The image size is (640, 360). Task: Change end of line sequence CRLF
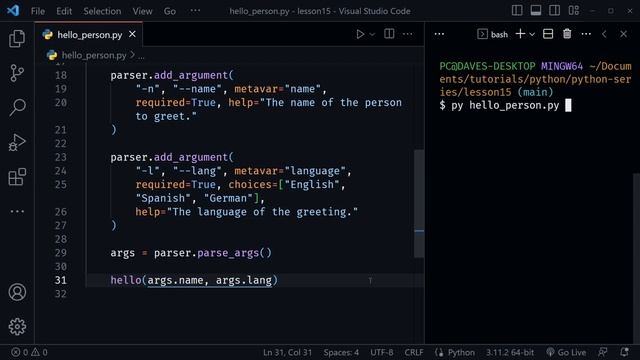414,352
